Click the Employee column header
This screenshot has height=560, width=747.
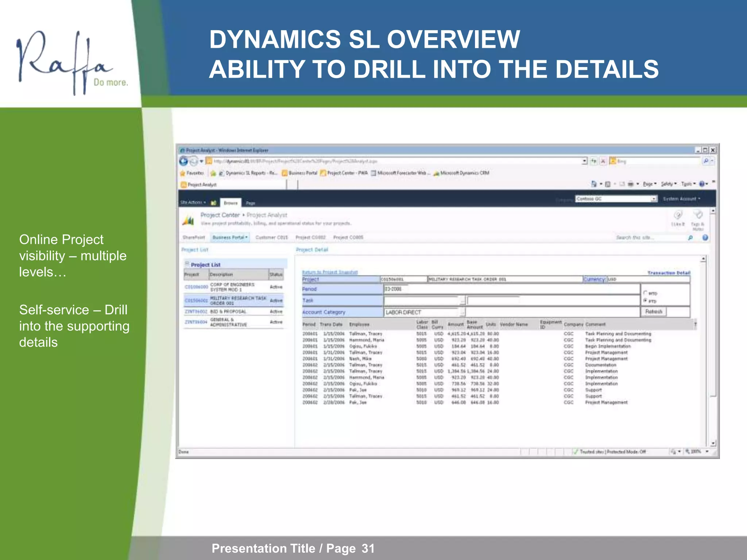[359, 324]
